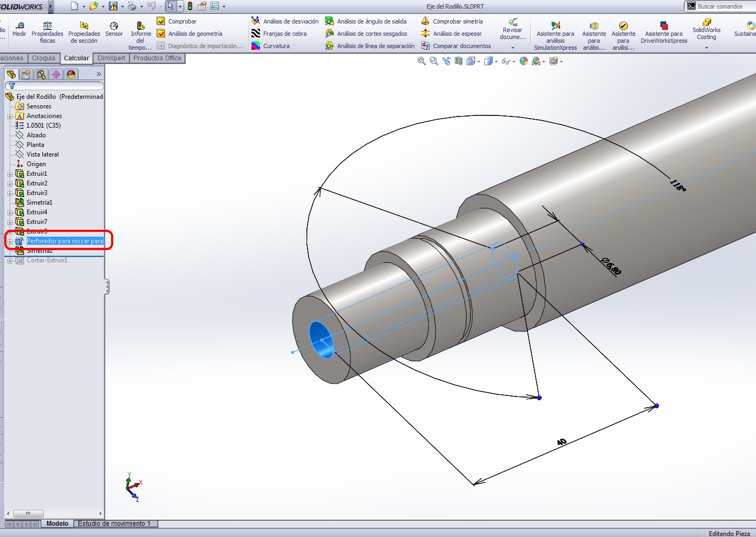Expand the SolidWorks logo menu arrow

click(x=51, y=6)
